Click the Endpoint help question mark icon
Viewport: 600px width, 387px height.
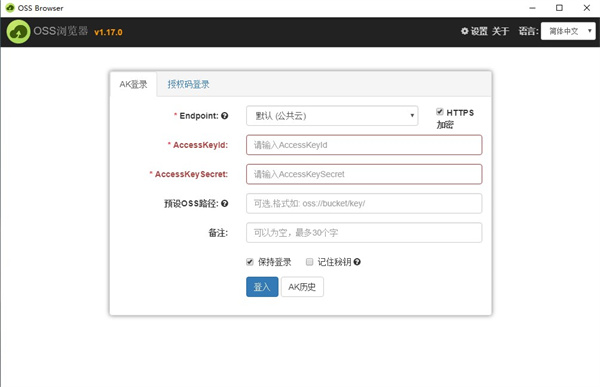225,116
